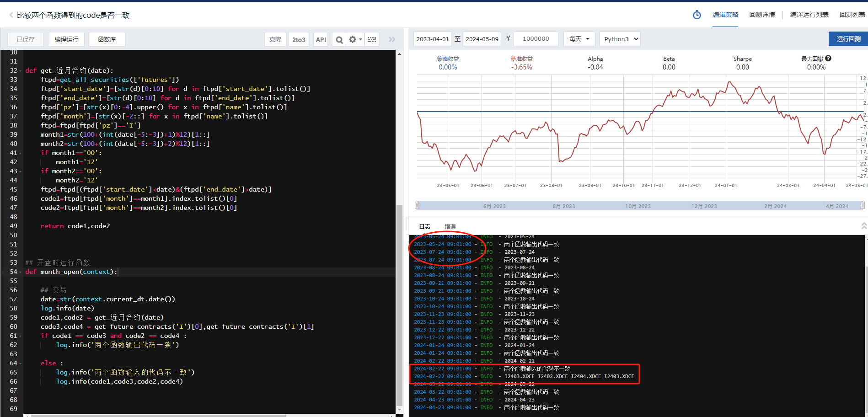
Task: Collapse code fold at line 32
Action: pos(21,71)
